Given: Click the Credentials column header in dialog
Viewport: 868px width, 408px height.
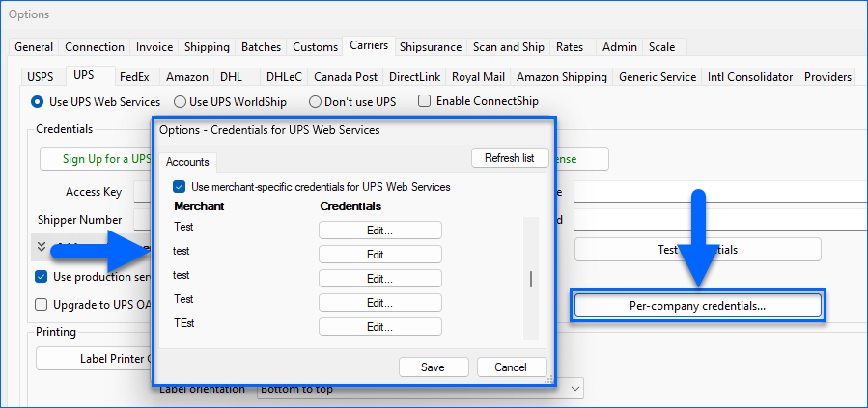Looking at the screenshot, I should pos(350,206).
